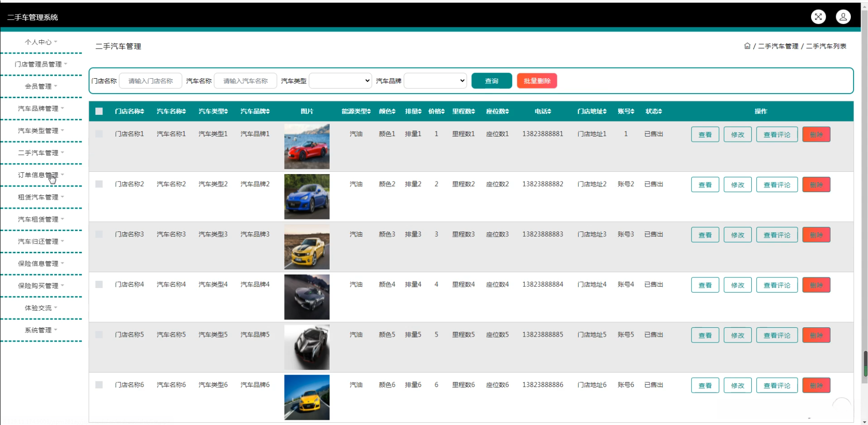Sort by 汽车品牌 column header icon
The height and width of the screenshot is (425, 868).
268,112
